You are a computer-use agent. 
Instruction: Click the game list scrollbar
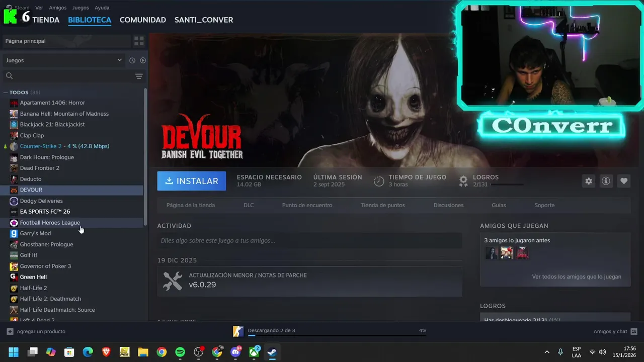click(145, 157)
